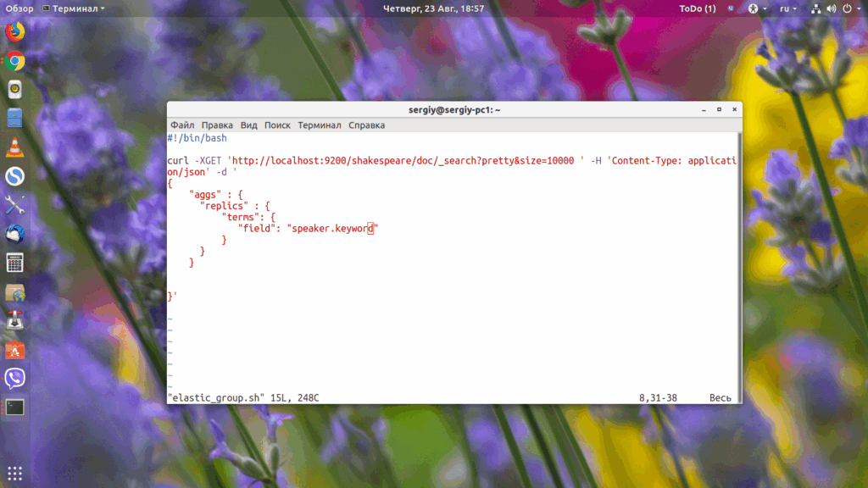868x488 pixels.
Task: Show Applications grid at dock bottom
Action: click(15, 474)
